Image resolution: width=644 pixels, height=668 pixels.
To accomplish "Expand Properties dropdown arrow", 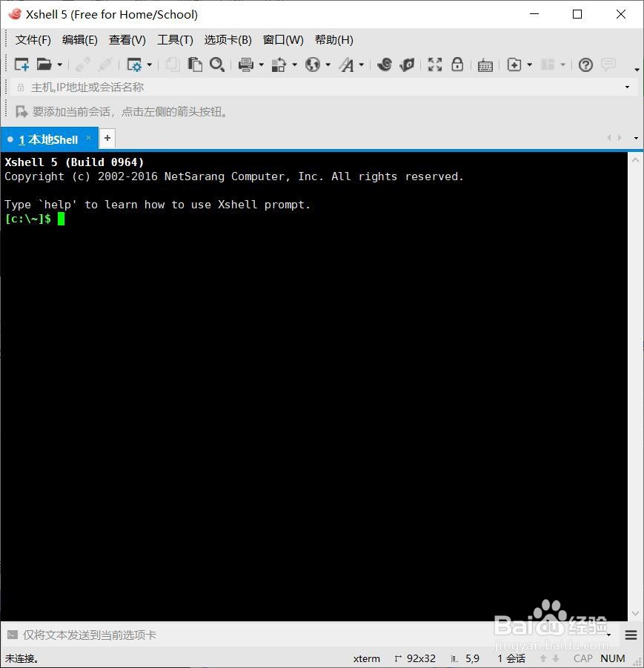I will pos(150,65).
